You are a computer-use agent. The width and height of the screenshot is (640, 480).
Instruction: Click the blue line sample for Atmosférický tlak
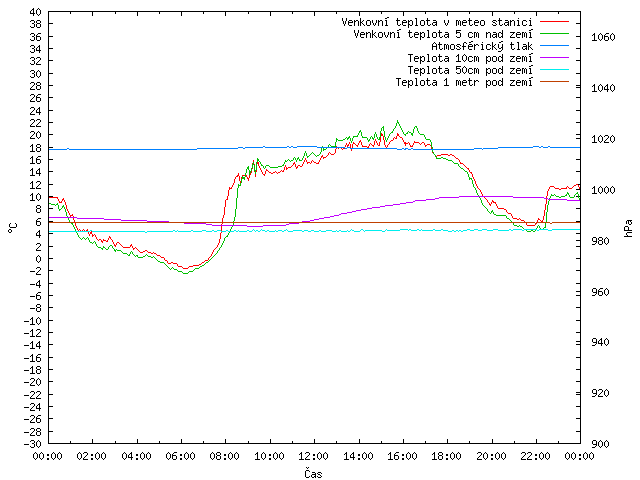click(554, 46)
